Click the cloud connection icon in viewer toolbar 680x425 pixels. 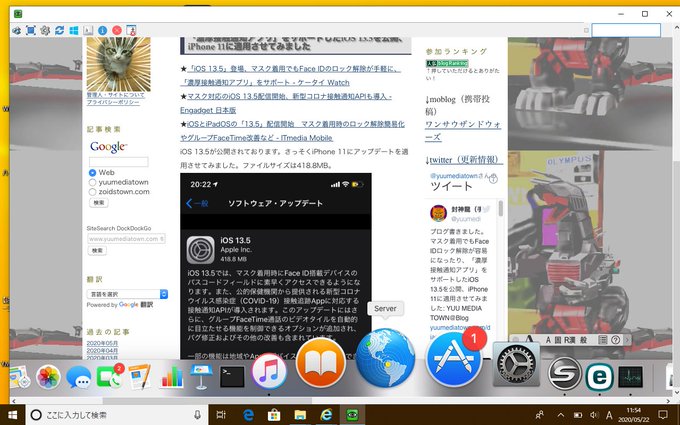16,30
